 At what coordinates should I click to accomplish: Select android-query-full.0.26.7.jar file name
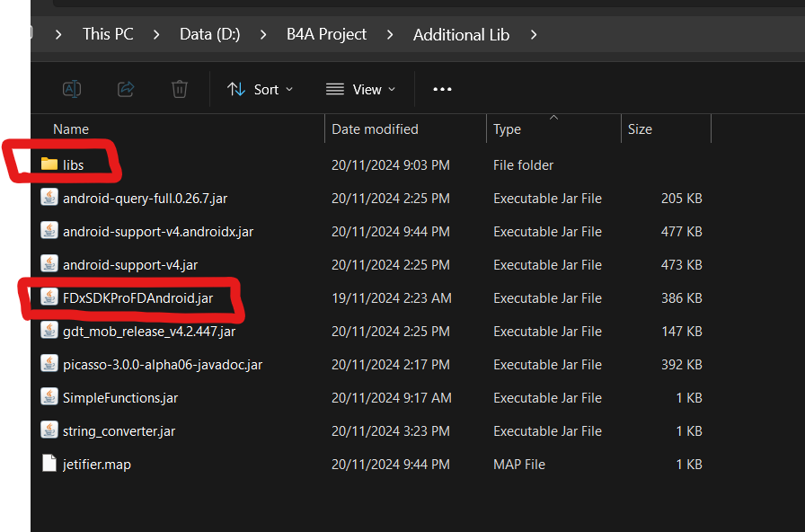[x=145, y=199]
